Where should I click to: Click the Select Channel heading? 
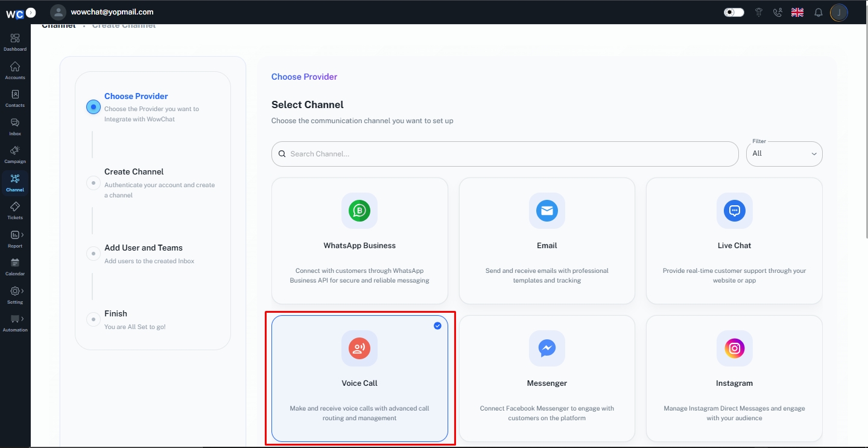[x=308, y=105]
